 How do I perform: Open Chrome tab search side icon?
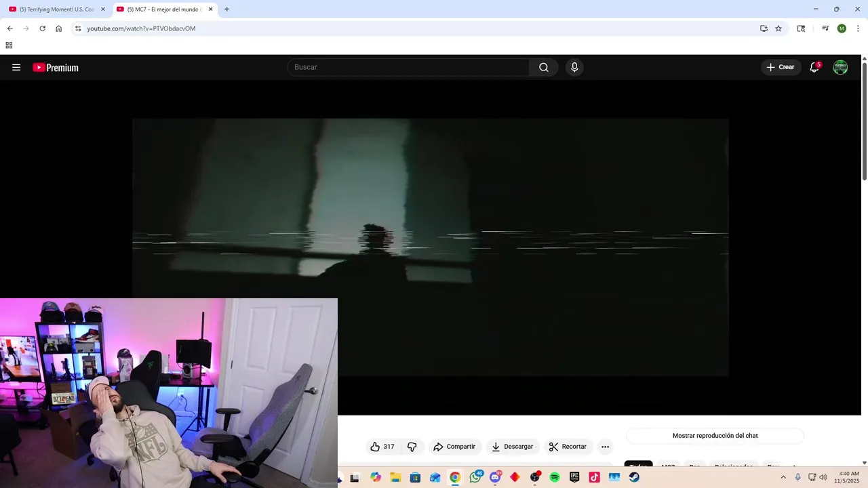click(801, 28)
